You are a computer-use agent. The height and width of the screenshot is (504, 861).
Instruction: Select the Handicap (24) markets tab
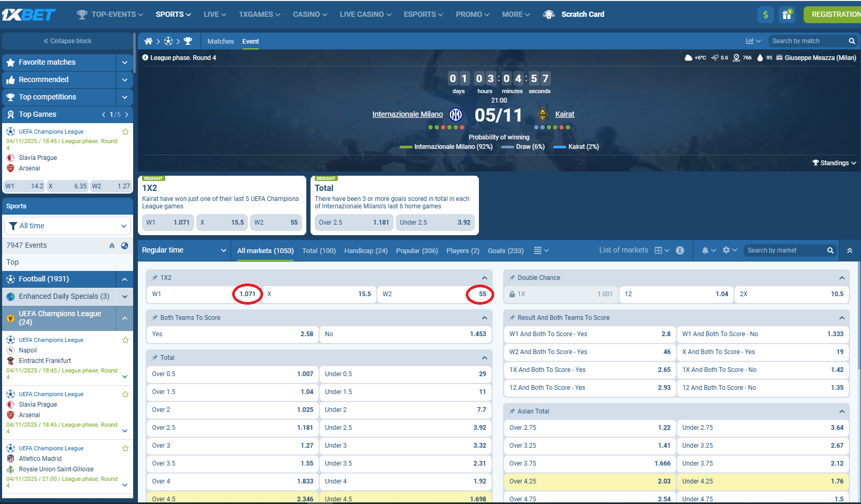[x=366, y=251]
